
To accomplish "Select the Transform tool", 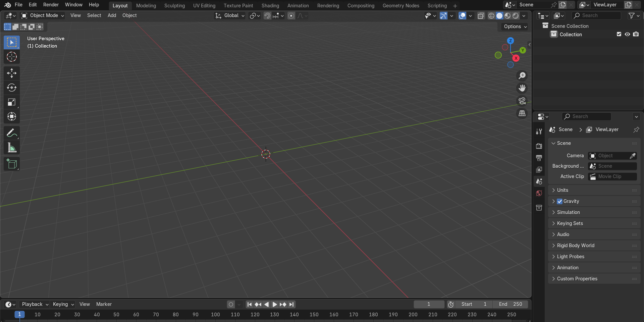I will coord(12,116).
